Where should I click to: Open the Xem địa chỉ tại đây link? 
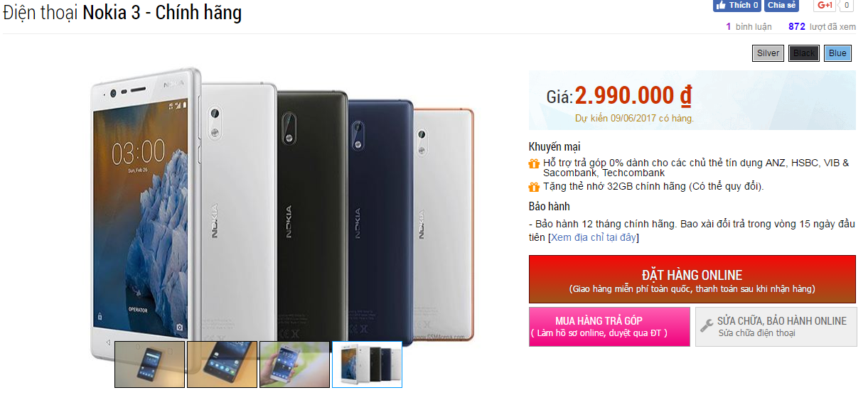point(594,237)
